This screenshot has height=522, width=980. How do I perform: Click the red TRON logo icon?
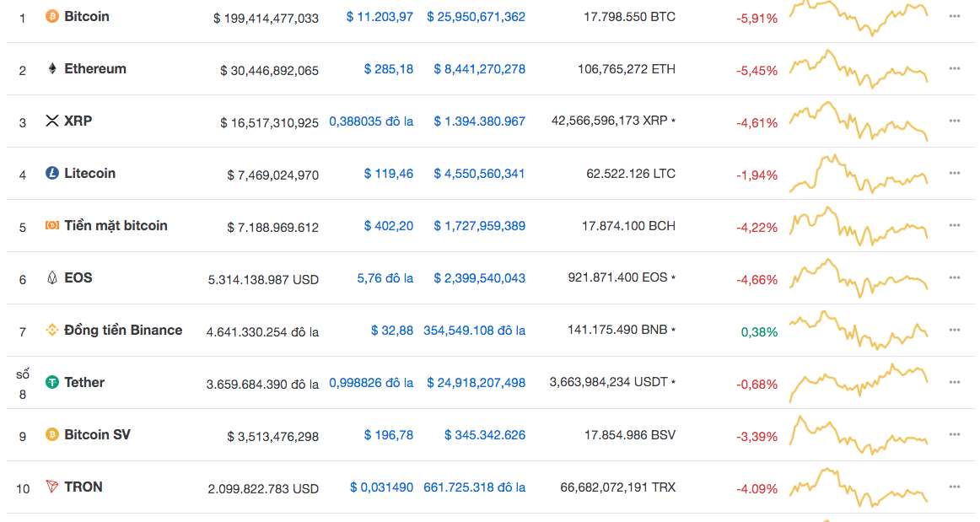pos(51,487)
